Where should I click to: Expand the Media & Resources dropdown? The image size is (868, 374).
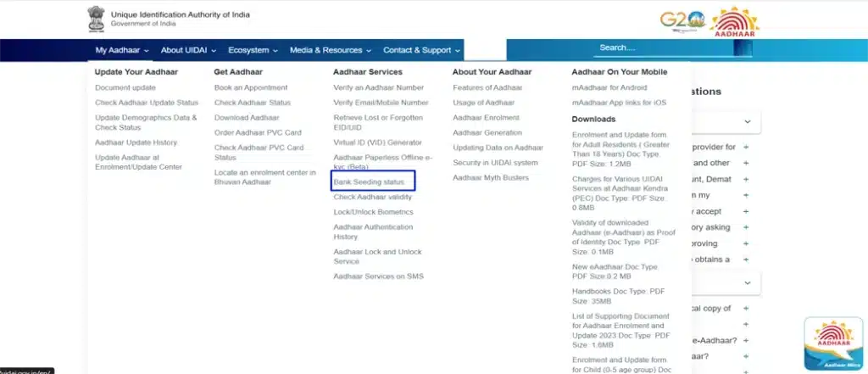pyautogui.click(x=331, y=50)
